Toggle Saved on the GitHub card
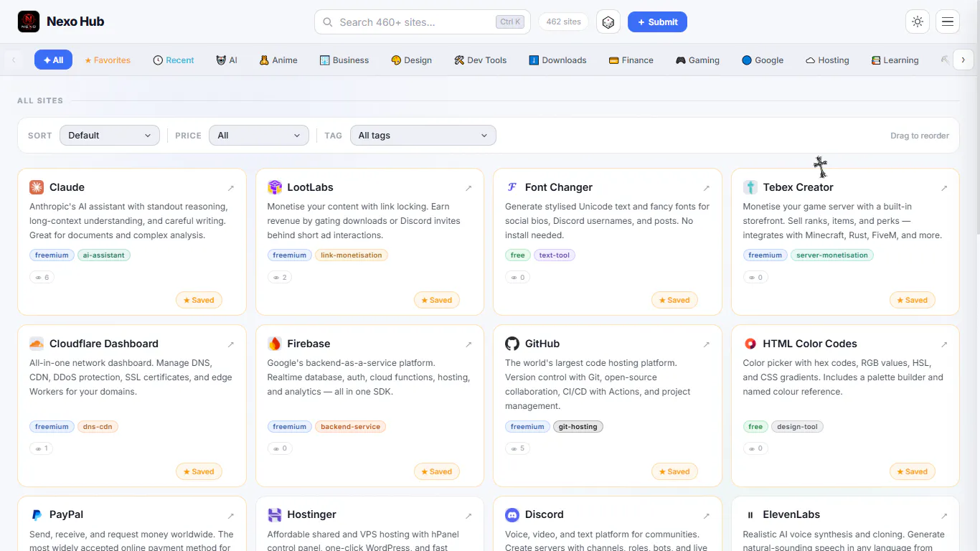This screenshot has height=551, width=980. point(674,471)
